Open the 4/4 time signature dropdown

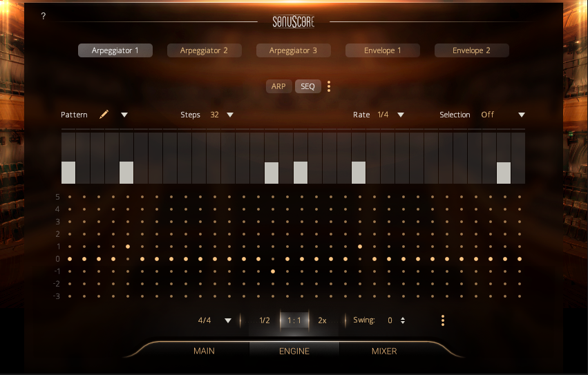pyautogui.click(x=227, y=320)
